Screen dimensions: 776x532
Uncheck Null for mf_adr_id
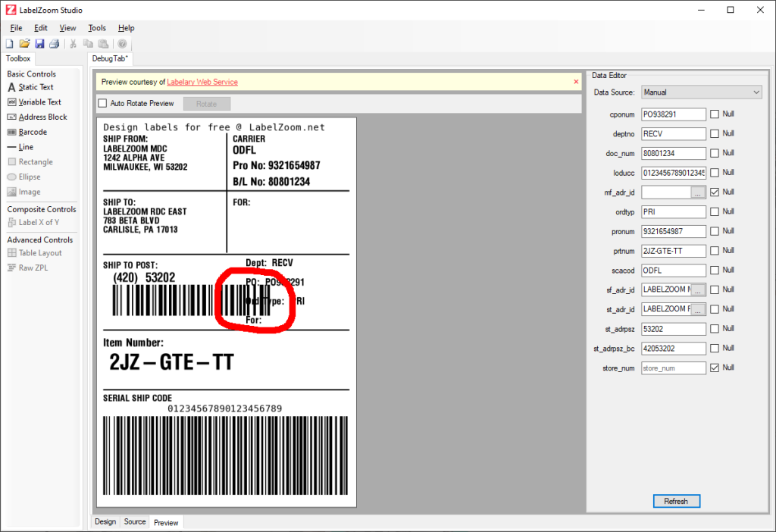(715, 192)
